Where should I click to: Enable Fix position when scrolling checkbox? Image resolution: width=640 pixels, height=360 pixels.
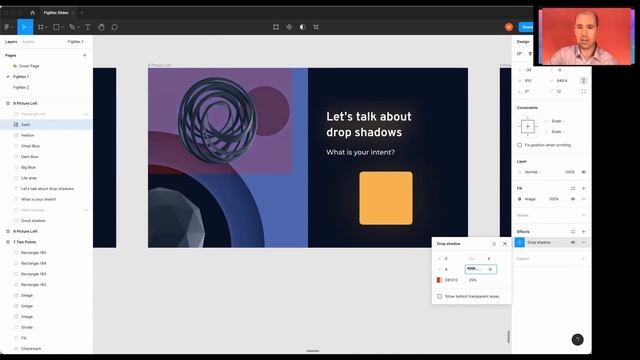coord(520,145)
